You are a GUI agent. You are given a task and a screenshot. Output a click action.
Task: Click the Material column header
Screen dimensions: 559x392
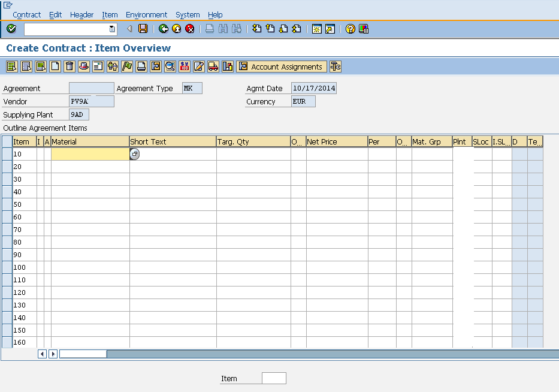90,141
